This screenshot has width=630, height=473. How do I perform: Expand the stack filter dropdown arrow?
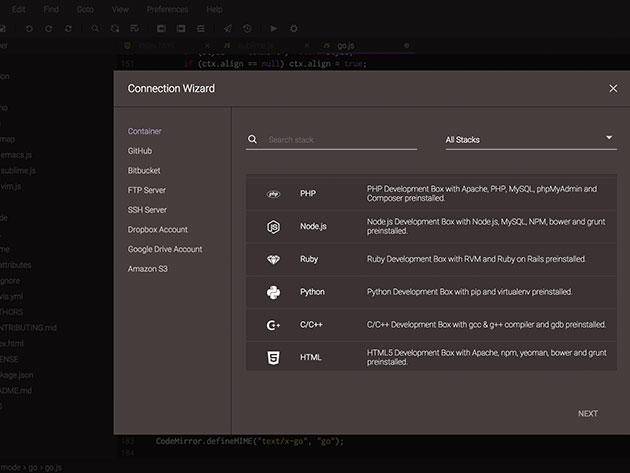pos(609,137)
